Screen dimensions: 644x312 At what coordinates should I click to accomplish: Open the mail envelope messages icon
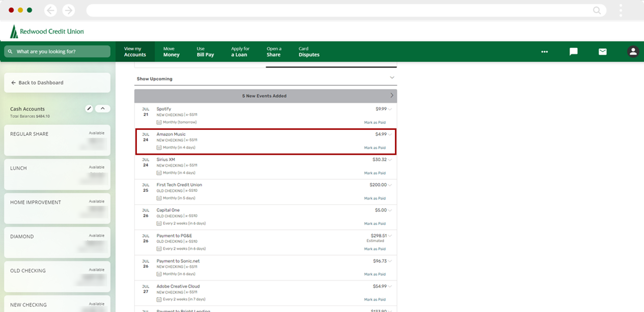603,51
